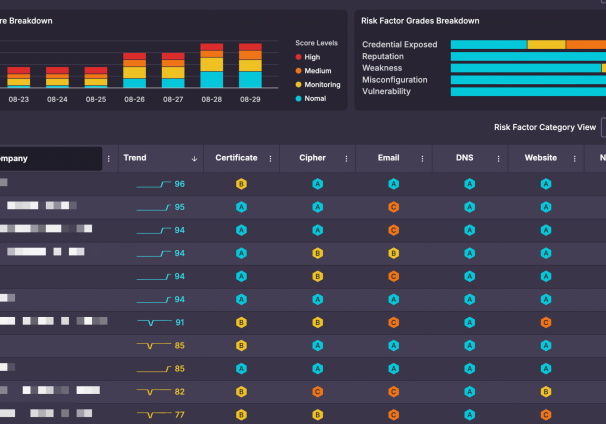This screenshot has height=424, width=606.
Task: Open the DNS column kebab menu
Action: tap(499, 159)
